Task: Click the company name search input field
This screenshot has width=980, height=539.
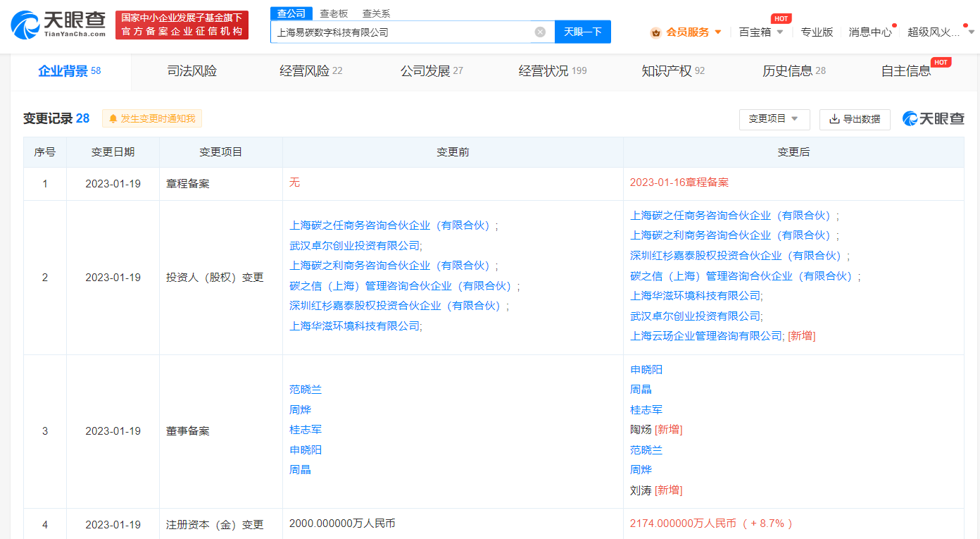Action: click(x=401, y=32)
